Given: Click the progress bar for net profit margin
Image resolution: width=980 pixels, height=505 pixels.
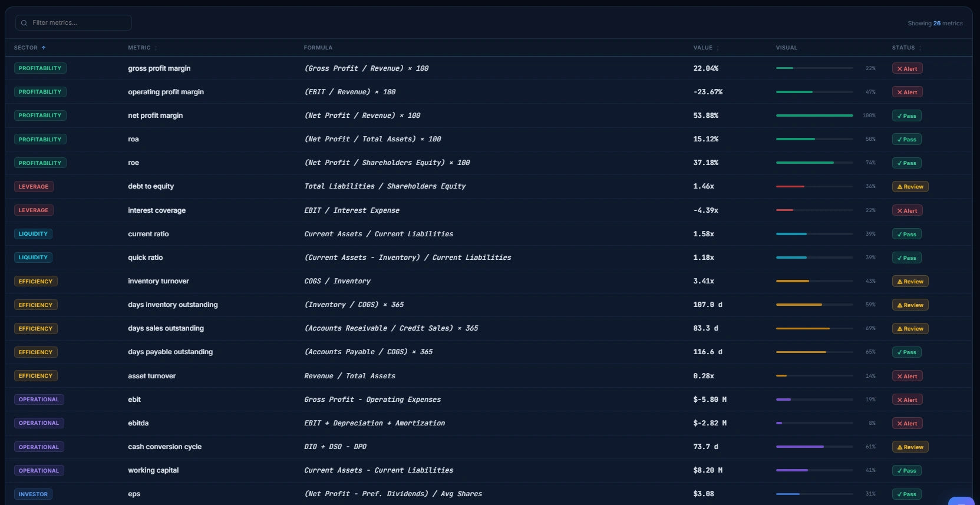Looking at the screenshot, I should coord(814,115).
